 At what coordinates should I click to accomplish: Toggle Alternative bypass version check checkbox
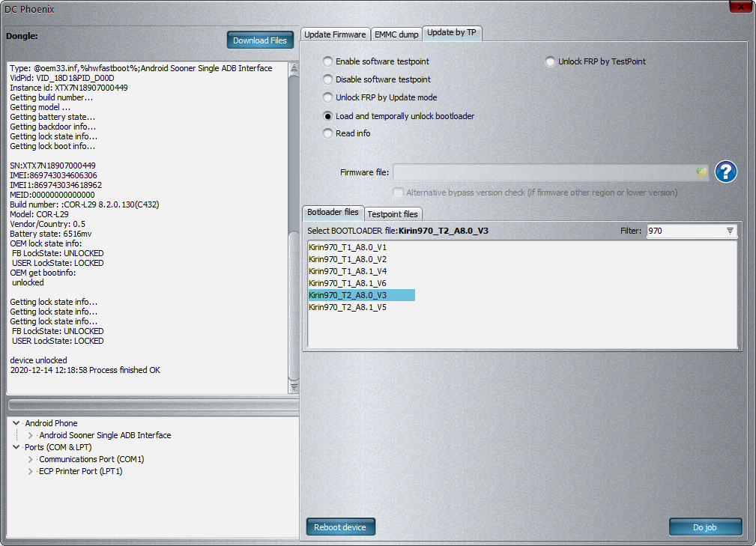(398, 192)
